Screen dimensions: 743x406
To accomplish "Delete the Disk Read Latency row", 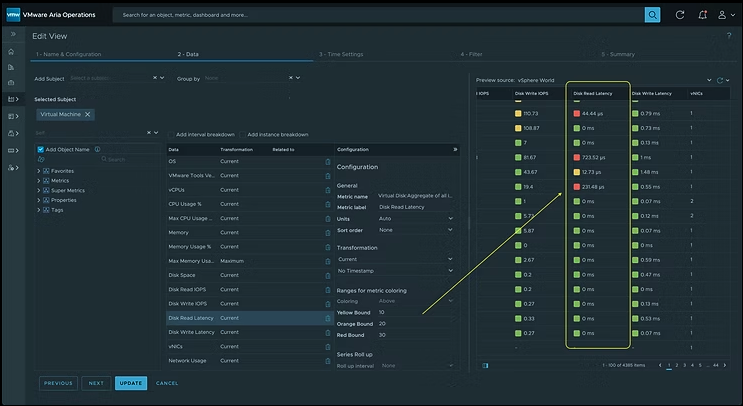I will (x=327, y=318).
